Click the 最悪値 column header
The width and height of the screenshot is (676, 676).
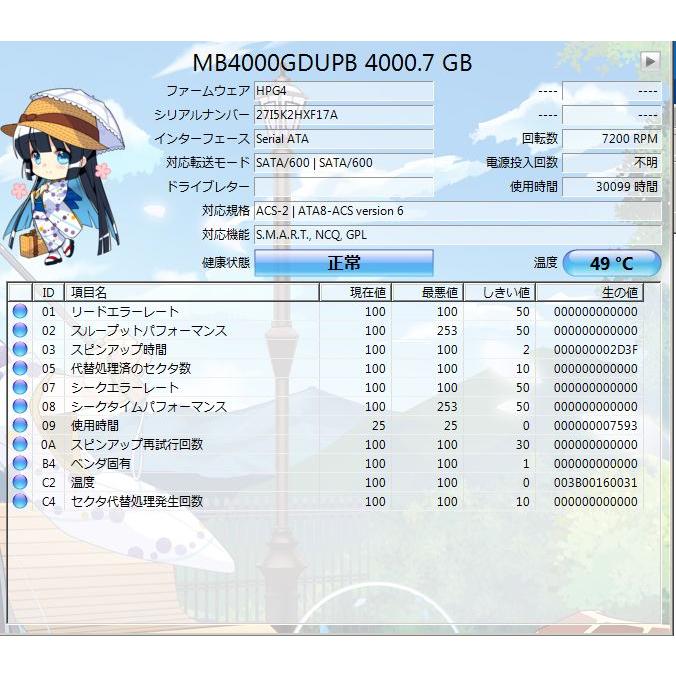427,292
